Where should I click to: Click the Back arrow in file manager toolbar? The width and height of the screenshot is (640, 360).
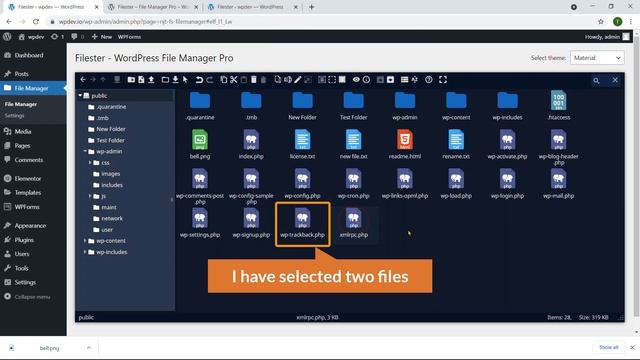click(x=83, y=80)
